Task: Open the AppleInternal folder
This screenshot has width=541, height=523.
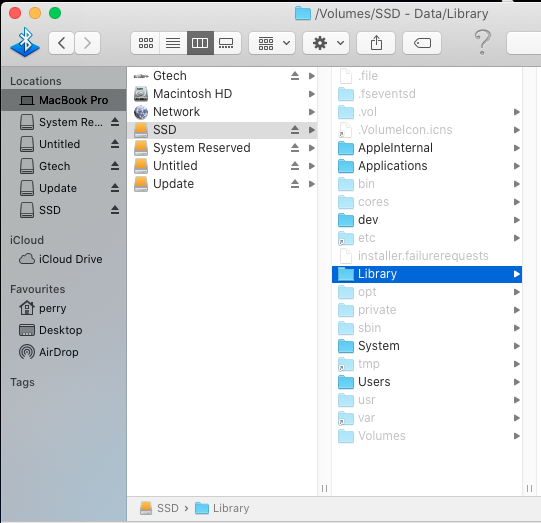Action: point(427,148)
